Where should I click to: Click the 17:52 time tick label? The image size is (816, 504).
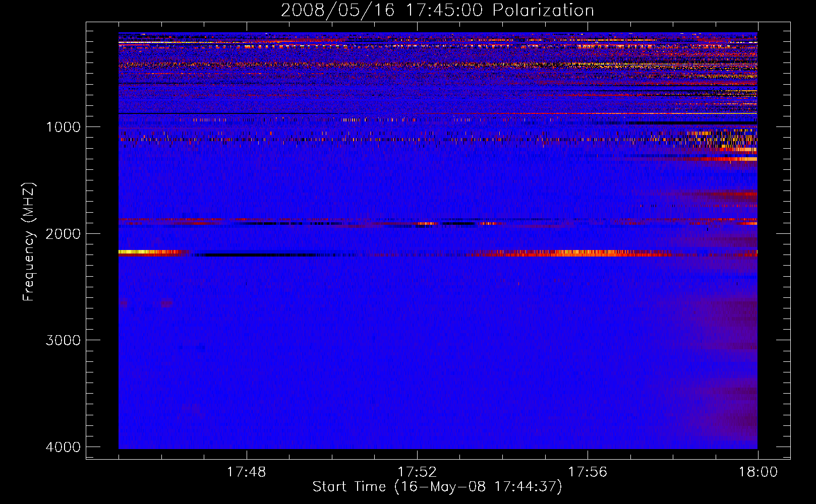click(x=417, y=472)
